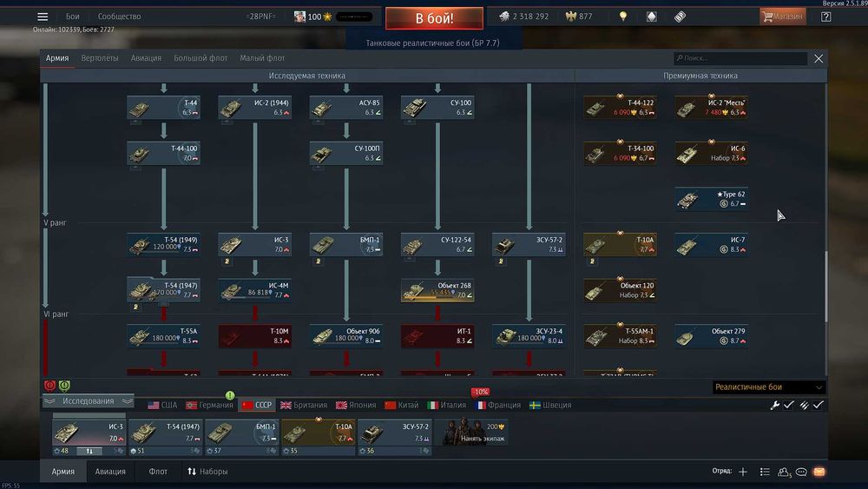The width and height of the screenshot is (868, 489).
Task: Select the Китай nation tab
Action: [402, 406]
